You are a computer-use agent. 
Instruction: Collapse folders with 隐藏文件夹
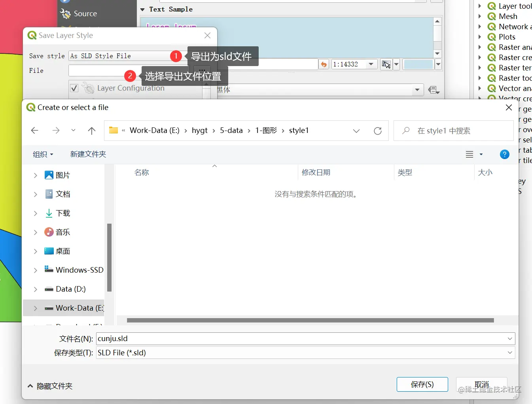pyautogui.click(x=50, y=386)
